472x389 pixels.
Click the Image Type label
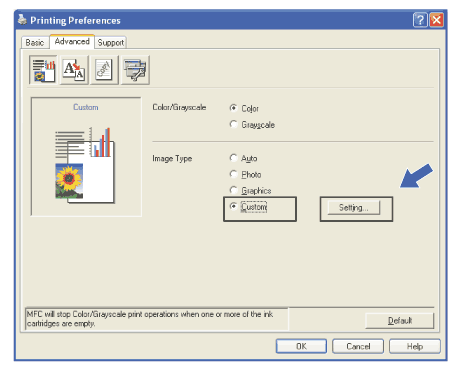click(172, 159)
